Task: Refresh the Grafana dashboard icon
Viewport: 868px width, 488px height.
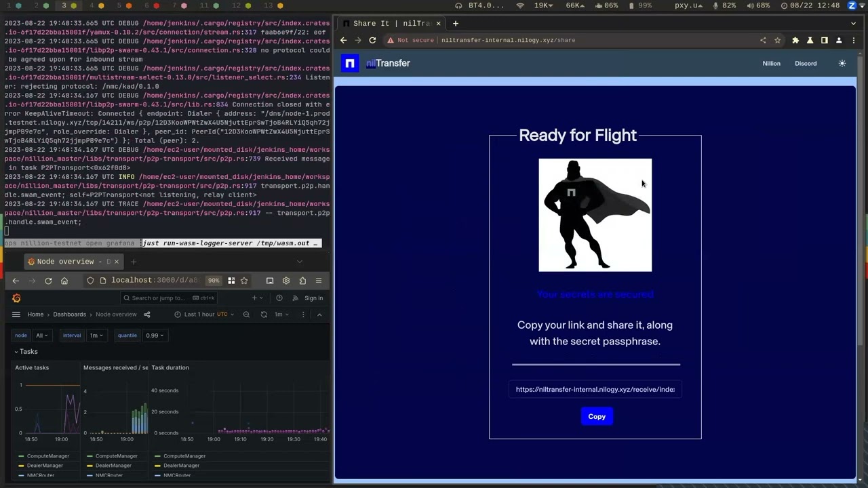Action: coord(264,314)
